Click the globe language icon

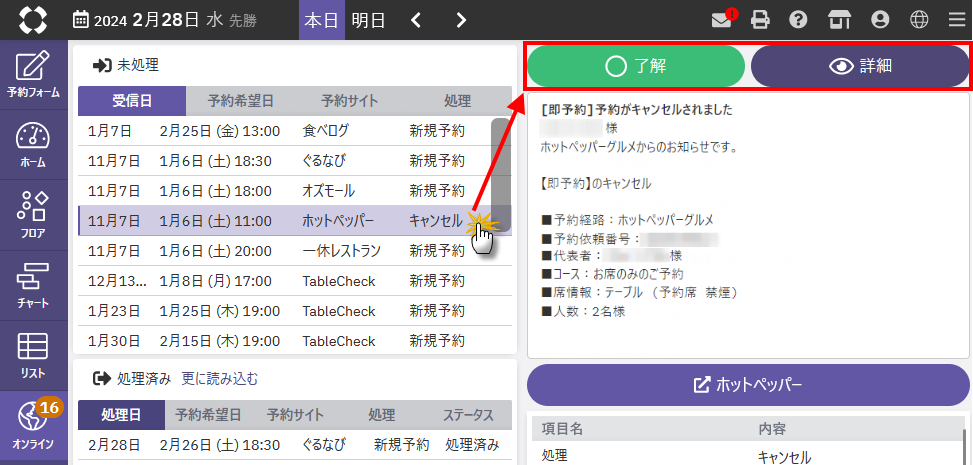[919, 20]
